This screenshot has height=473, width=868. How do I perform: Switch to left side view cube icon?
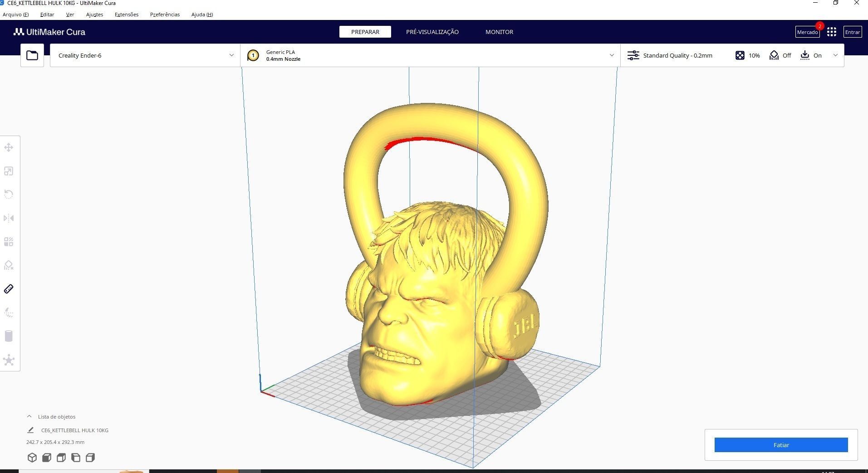pyautogui.click(x=76, y=458)
